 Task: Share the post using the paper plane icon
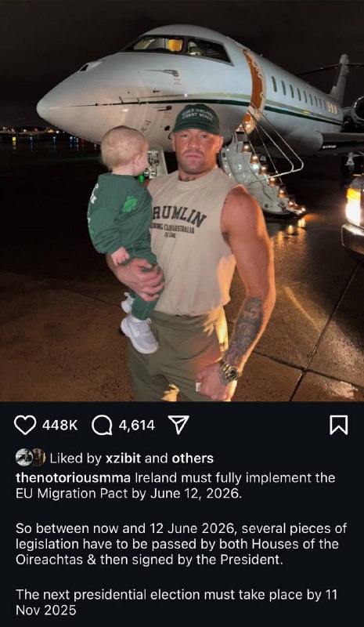178,425
